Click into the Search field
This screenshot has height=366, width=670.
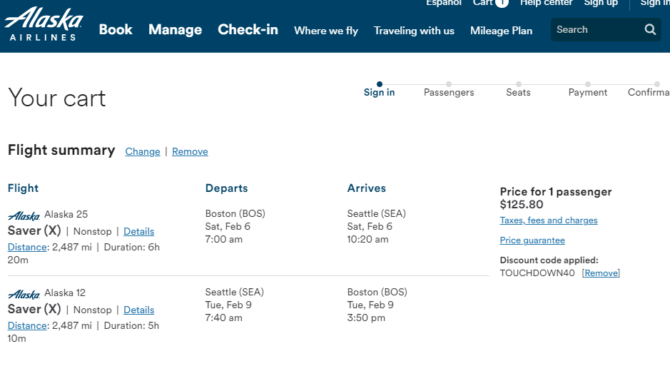pos(598,29)
